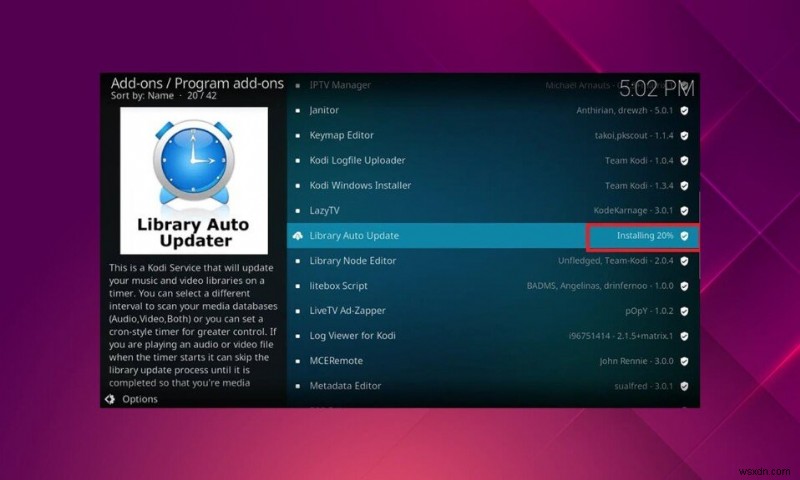Click bullet icon beside Metadata Editor
This screenshot has width=800, height=480.
pyautogui.click(x=297, y=386)
